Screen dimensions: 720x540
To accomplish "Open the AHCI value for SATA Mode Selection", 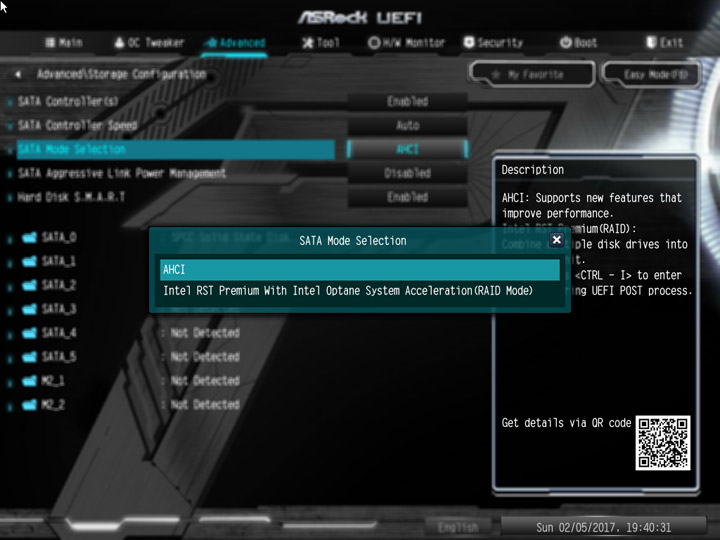I will click(407, 149).
